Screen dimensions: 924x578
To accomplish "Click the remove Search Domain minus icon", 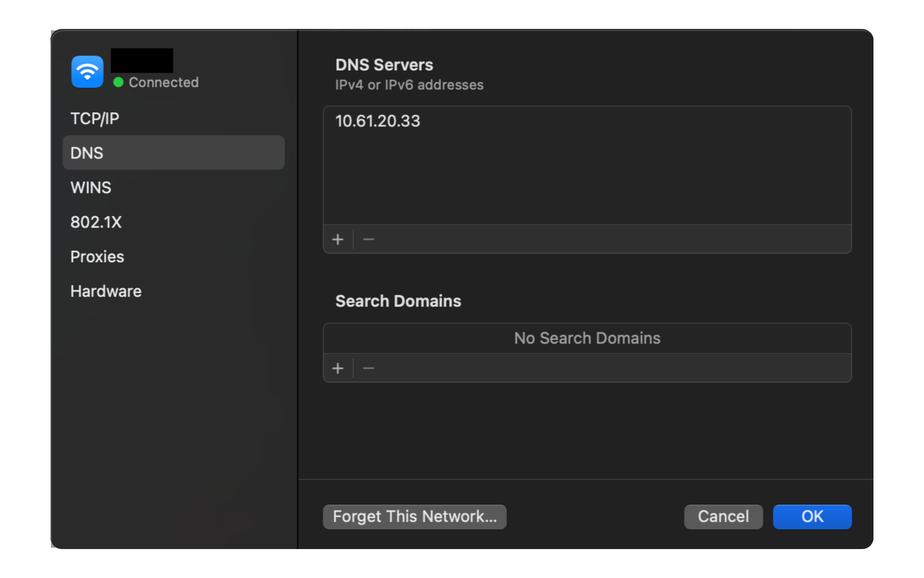I will pos(368,368).
